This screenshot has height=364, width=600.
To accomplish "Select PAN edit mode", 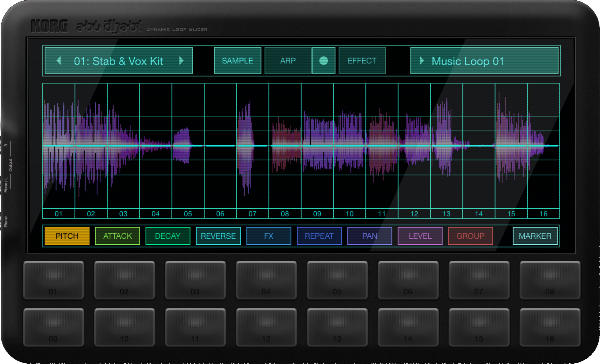I will tap(370, 236).
